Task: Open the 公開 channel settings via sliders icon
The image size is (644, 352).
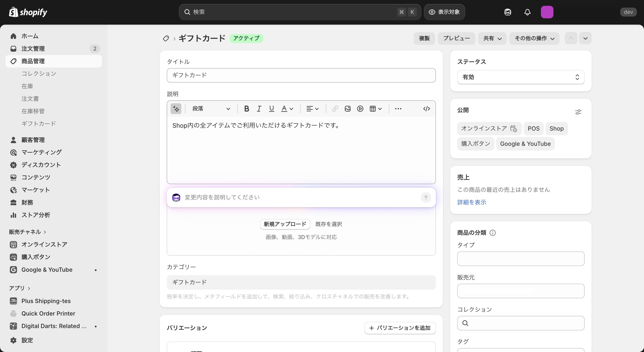Action: (578, 112)
